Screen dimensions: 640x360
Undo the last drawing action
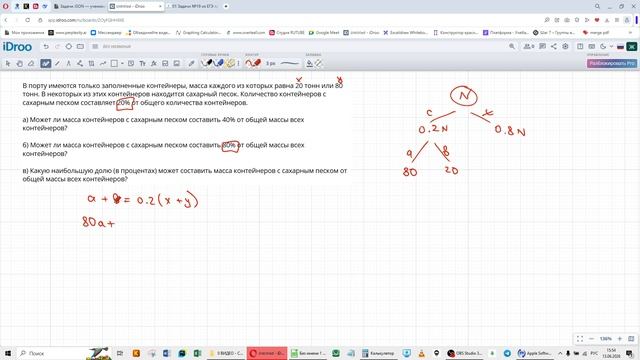click(x=46, y=47)
